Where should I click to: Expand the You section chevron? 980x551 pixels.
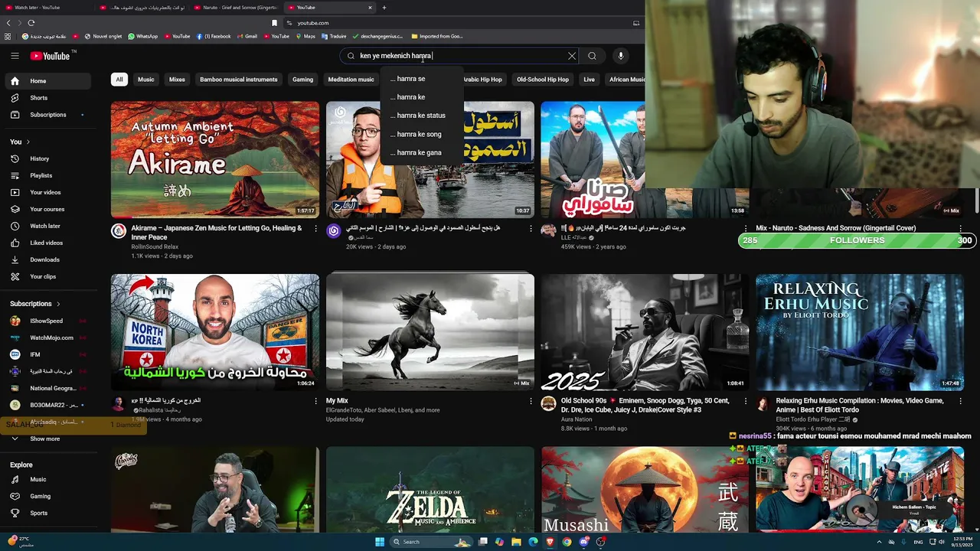[x=28, y=142]
